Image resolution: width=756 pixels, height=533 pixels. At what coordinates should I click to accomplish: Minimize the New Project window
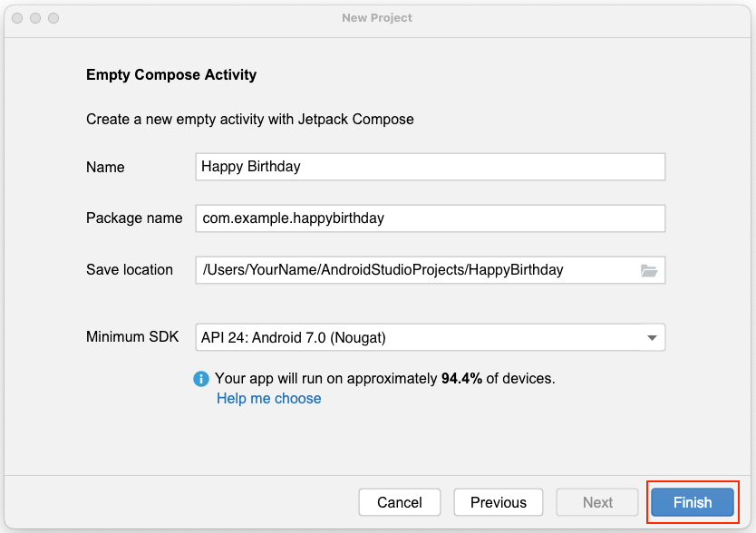(35, 18)
